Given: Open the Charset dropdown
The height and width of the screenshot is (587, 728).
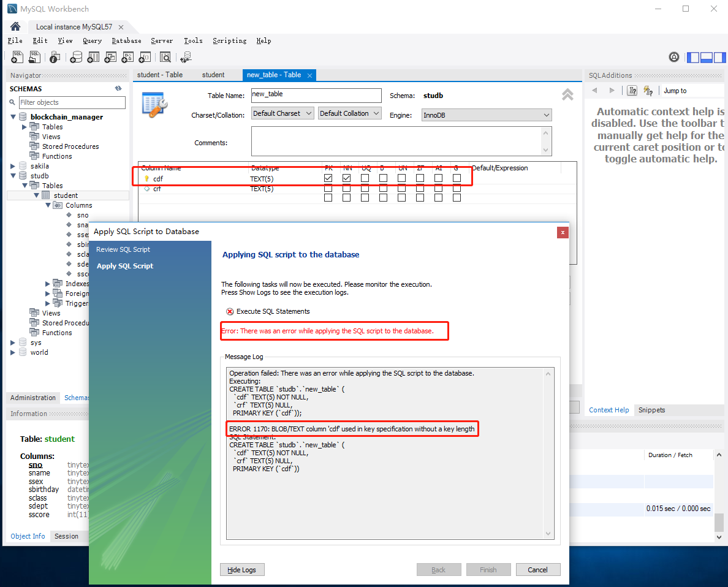Looking at the screenshot, I should 282,113.
